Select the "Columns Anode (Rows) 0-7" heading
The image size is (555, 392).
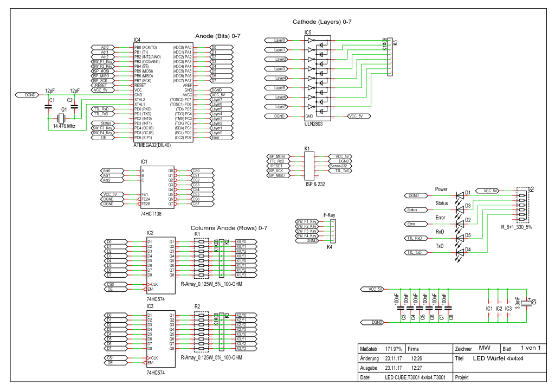tap(229, 228)
